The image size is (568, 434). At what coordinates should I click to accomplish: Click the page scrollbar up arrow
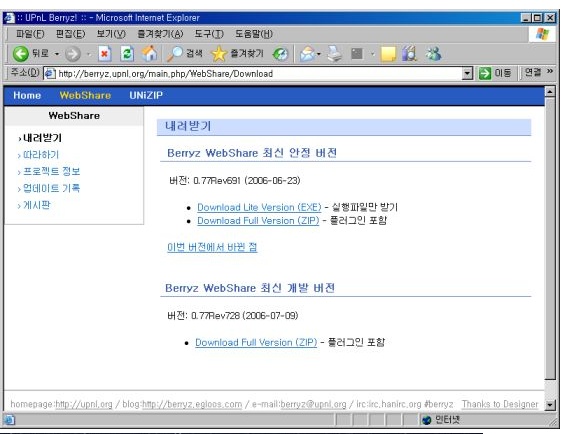[550, 92]
